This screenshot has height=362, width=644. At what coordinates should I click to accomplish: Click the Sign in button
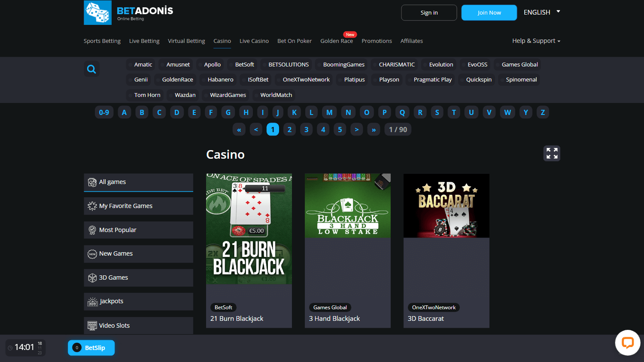click(x=429, y=13)
